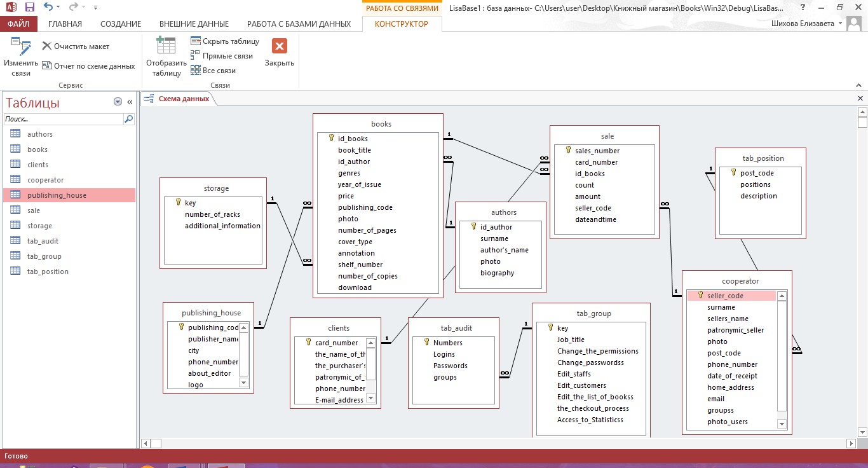Click Clear Layout (Очистить макет)
The image size is (868, 468).
click(x=76, y=46)
